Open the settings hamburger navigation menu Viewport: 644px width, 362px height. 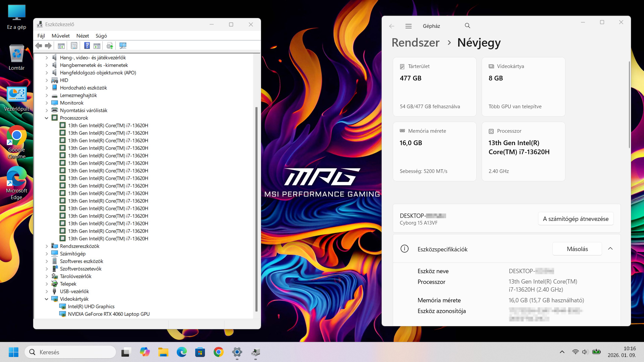click(408, 26)
